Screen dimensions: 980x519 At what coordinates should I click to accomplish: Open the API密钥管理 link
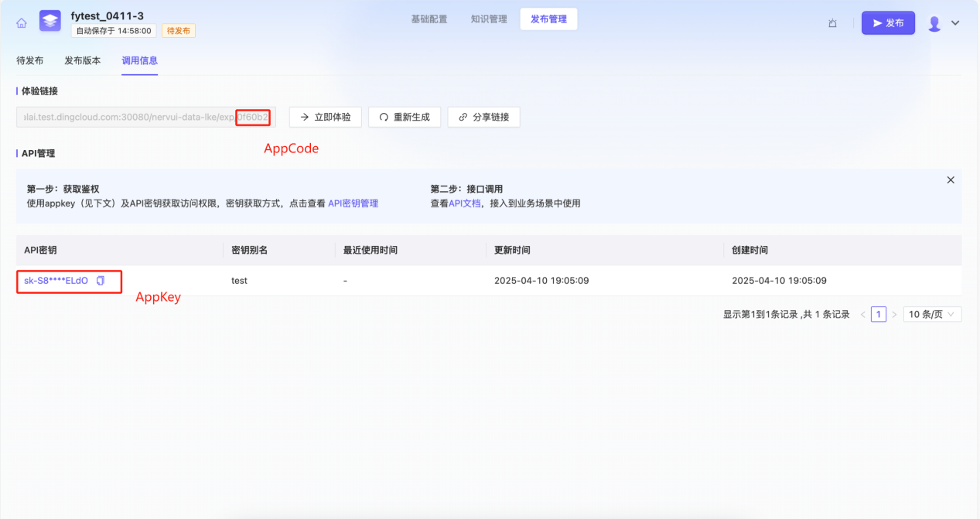(x=353, y=203)
